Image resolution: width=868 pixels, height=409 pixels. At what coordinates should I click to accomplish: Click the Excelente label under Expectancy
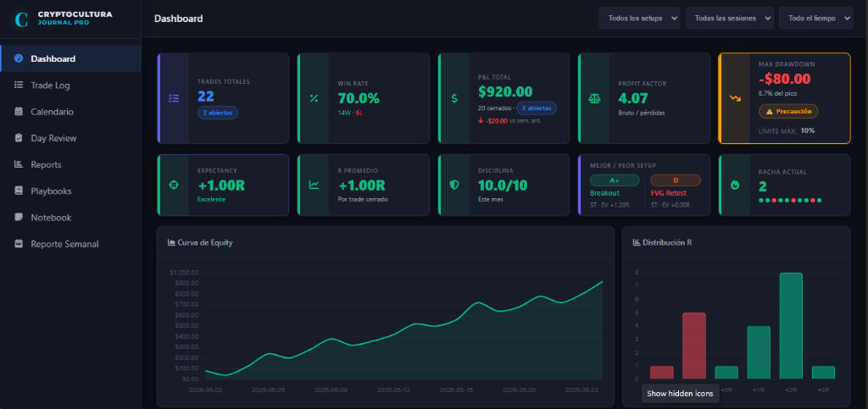211,199
